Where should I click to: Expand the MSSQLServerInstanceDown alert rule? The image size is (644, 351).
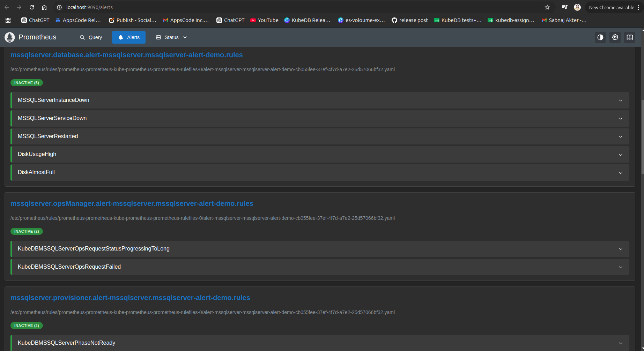pos(320,100)
